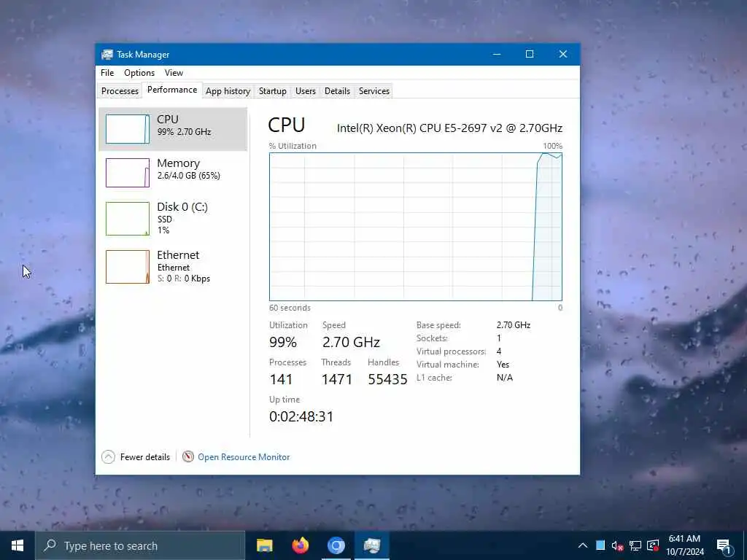747x560 pixels.
Task: Switch to the Details tab
Action: (337, 91)
